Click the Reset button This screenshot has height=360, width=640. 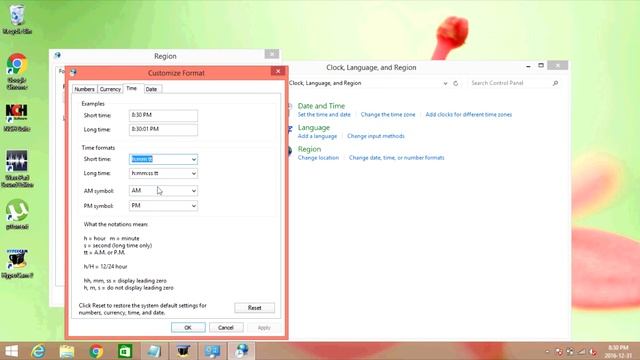click(254, 308)
